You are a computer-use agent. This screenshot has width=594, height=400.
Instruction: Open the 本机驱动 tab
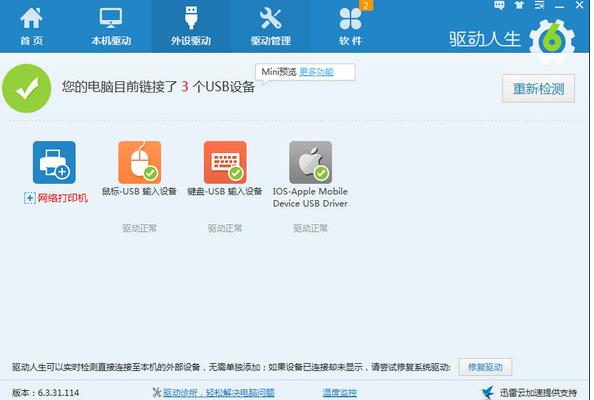point(111,27)
